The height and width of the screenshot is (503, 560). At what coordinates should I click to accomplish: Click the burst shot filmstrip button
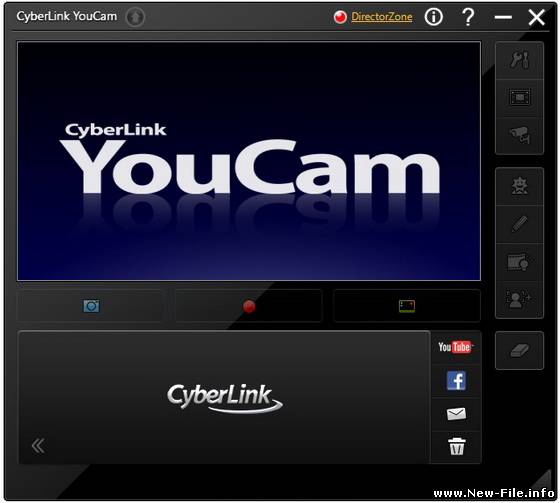pos(407,306)
